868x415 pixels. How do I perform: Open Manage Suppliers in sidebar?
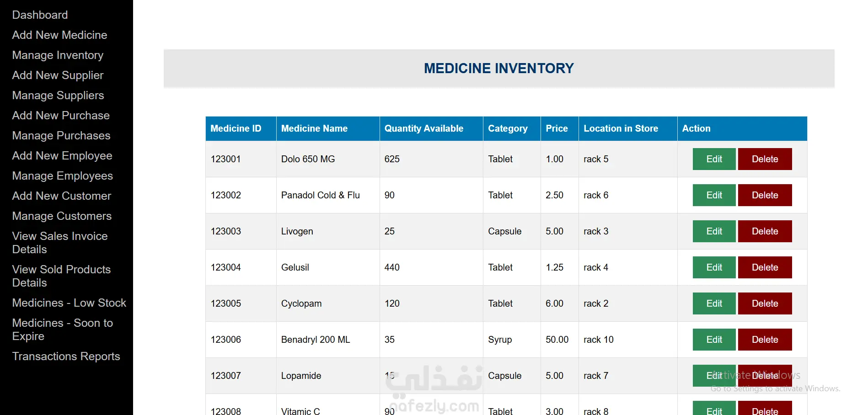click(58, 96)
